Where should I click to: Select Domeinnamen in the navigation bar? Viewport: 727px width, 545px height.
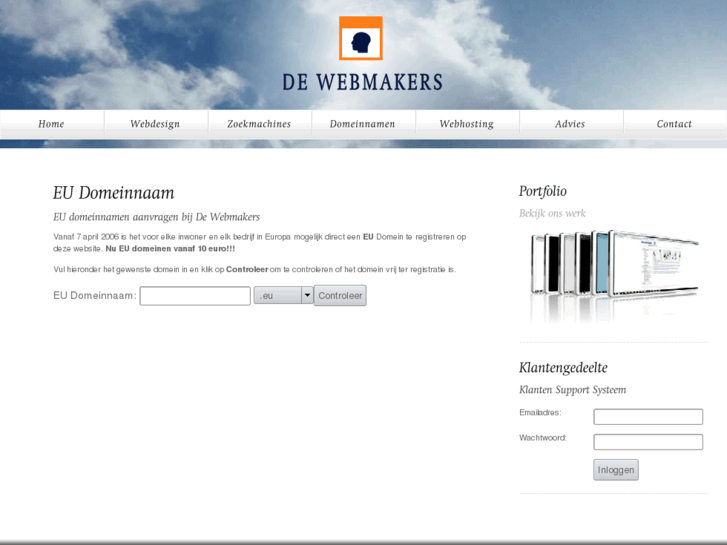coord(363,124)
